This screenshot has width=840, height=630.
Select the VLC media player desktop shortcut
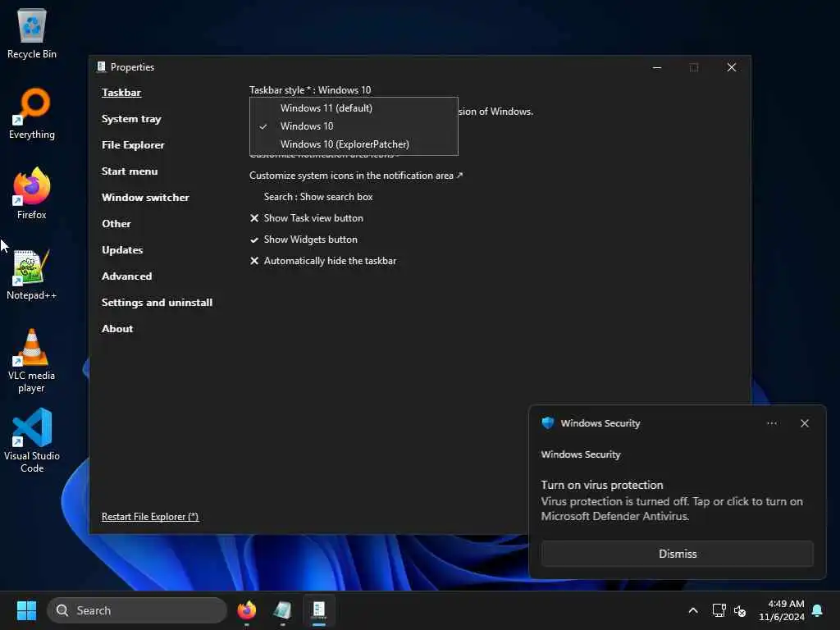[x=32, y=361]
